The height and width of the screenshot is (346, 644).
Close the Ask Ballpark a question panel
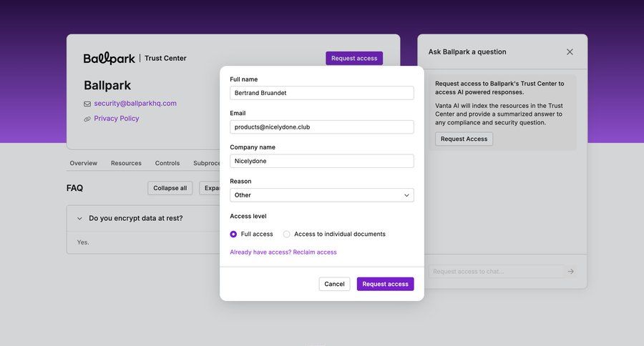(x=570, y=51)
